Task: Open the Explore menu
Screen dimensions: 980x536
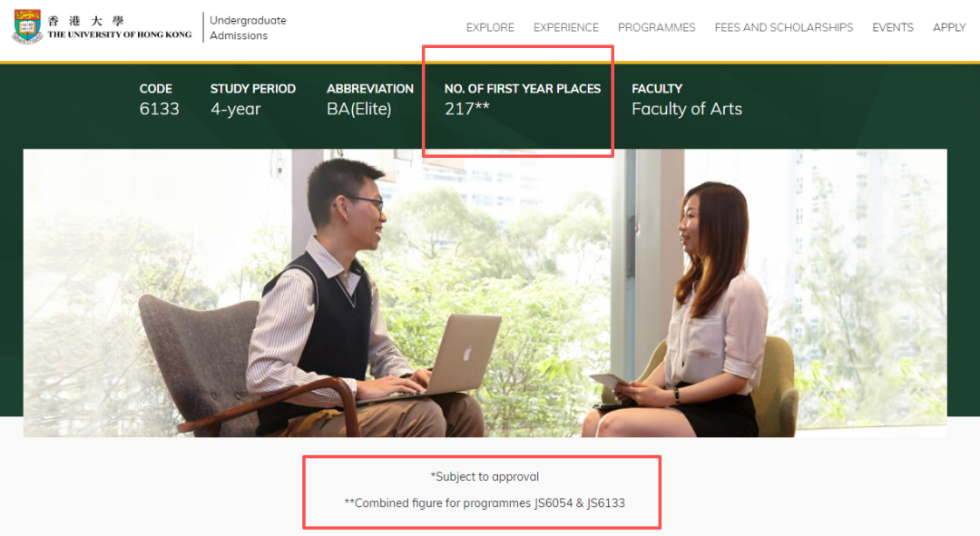Action: (x=490, y=27)
